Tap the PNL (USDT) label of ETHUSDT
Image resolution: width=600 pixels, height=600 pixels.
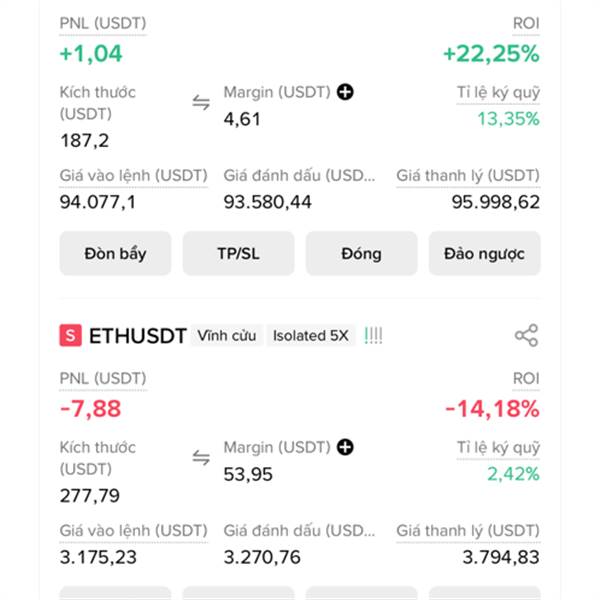pos(103,378)
